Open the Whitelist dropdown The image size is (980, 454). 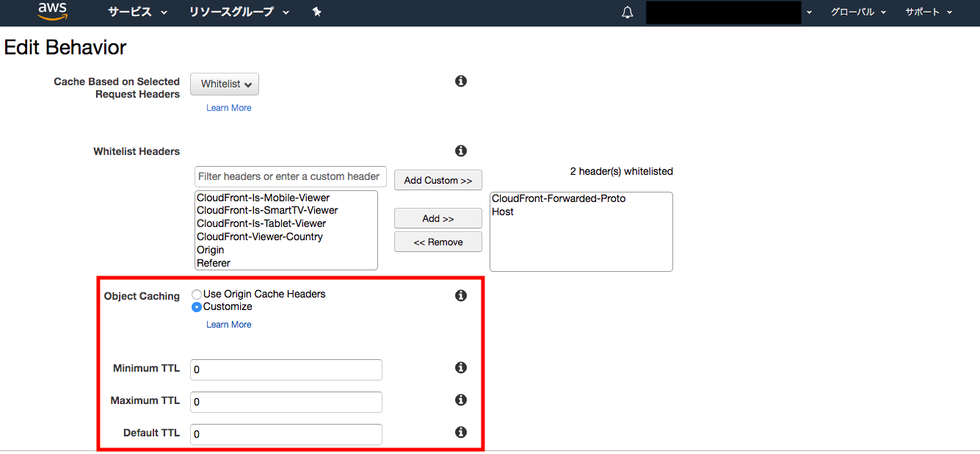point(225,84)
